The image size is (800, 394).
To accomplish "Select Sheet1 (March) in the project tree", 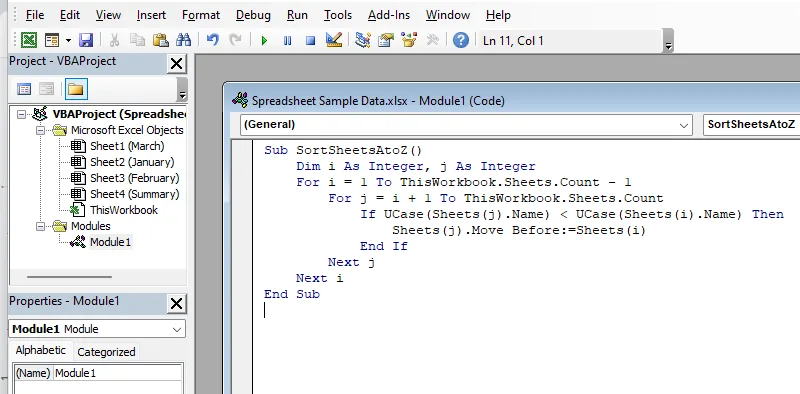I will [x=127, y=146].
